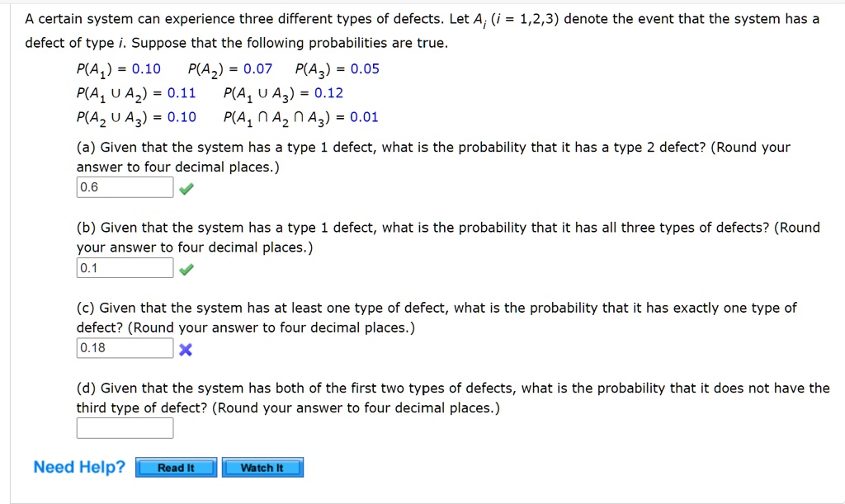Select the correct-answer indicator after 0.1
This screenshot has height=504, width=845.
(x=186, y=268)
